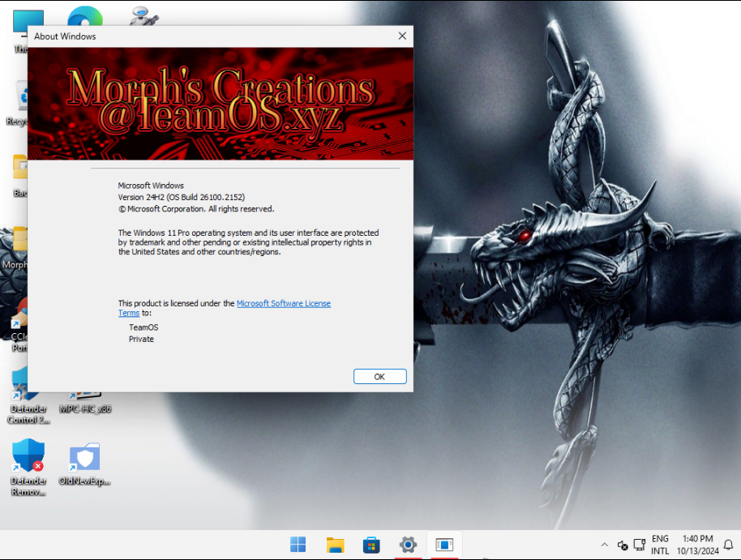The width and height of the screenshot is (741, 560).
Task: Select the This PC desktop icon
Action: [x=19, y=29]
